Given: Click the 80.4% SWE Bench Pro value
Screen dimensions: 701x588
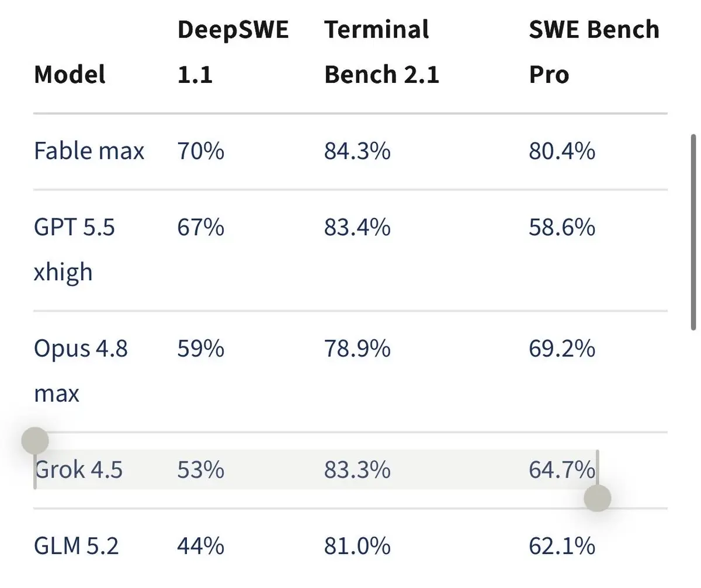Looking at the screenshot, I should 562,151.
